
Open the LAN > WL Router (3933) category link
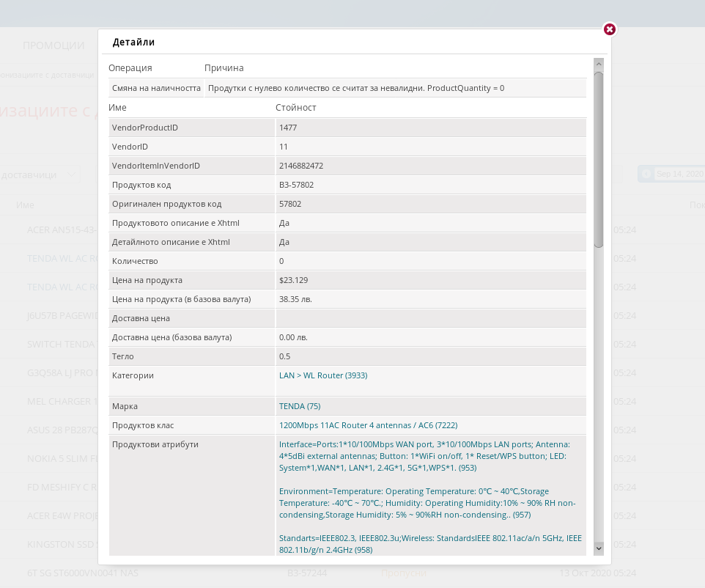click(x=323, y=375)
